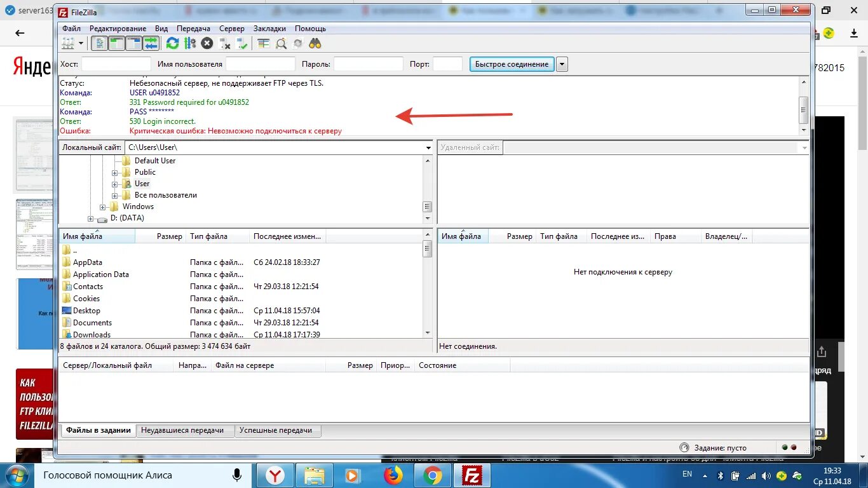The image size is (868, 488).
Task: Select the Файлы в задании tab
Action: click(98, 430)
